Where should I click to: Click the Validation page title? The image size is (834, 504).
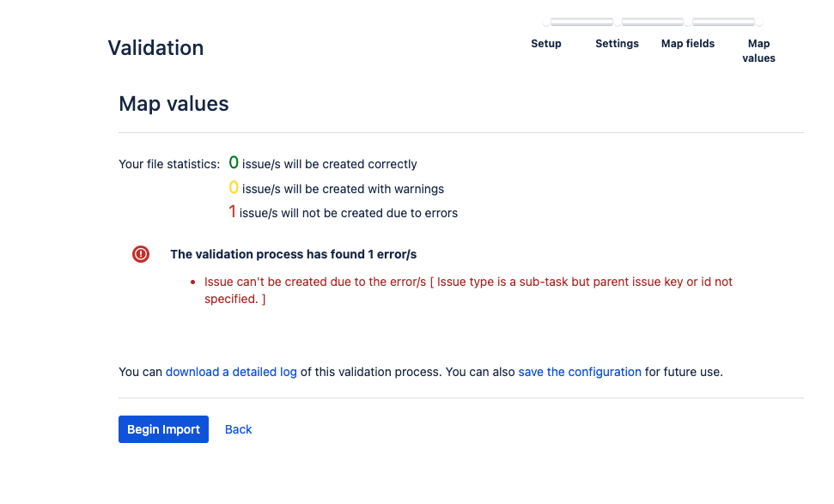tap(155, 48)
